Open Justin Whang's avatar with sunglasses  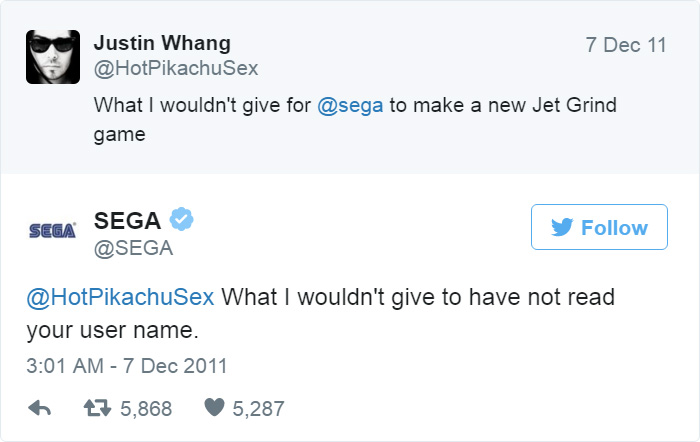pos(51,57)
